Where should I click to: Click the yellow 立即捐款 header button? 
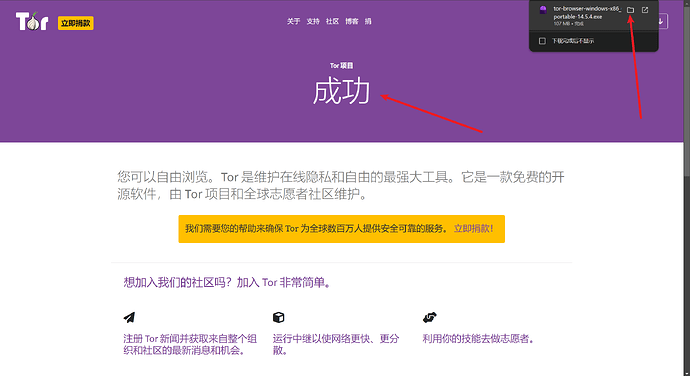(x=76, y=23)
